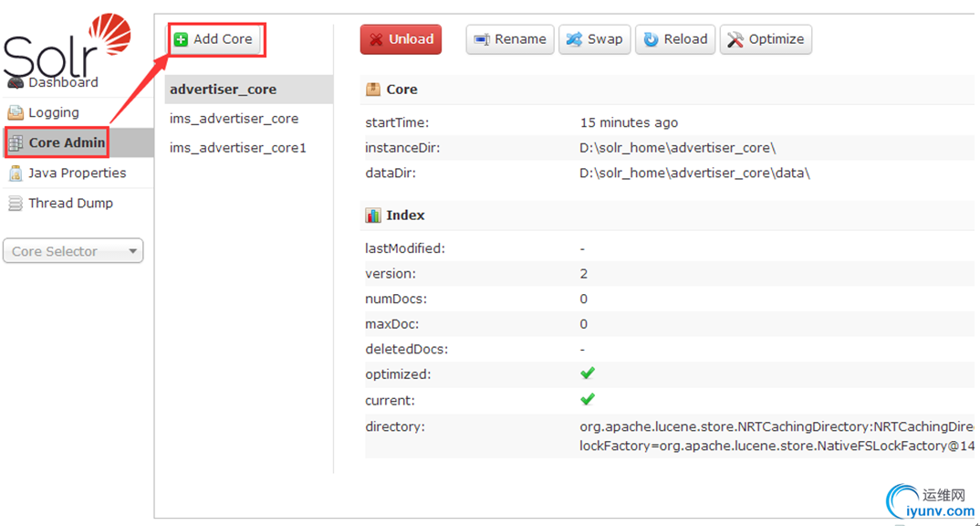Click the optimized label
This screenshot has width=980, height=526.
pyautogui.click(x=398, y=374)
